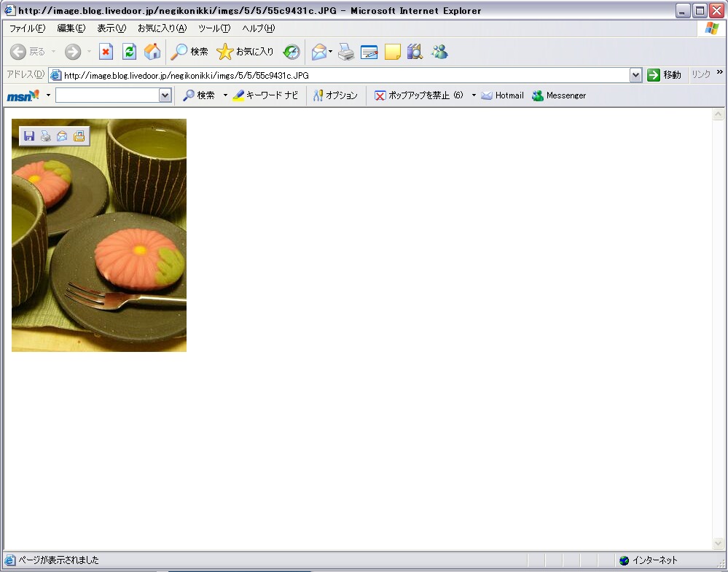Click the wagashi sweets photo
This screenshot has height=572, width=728.
click(x=99, y=235)
